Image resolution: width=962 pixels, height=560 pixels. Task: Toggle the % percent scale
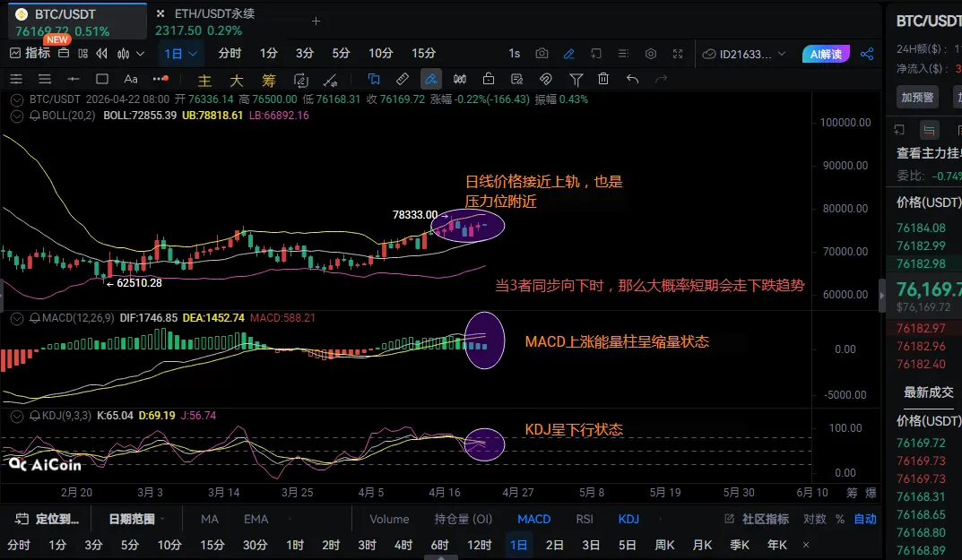(840, 519)
